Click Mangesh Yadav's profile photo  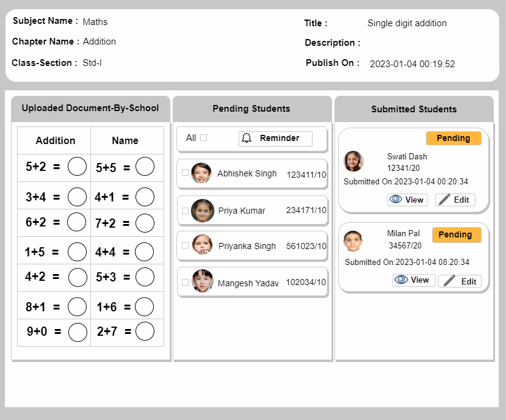click(x=203, y=281)
